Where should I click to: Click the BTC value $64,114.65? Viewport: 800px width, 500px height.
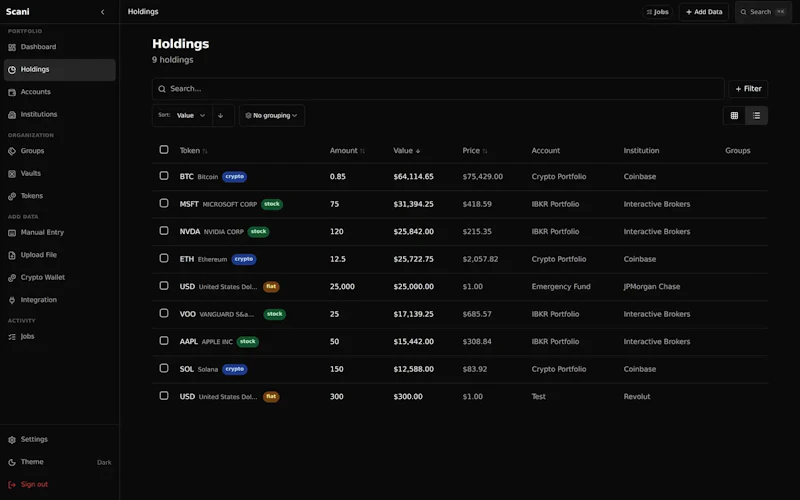413,177
